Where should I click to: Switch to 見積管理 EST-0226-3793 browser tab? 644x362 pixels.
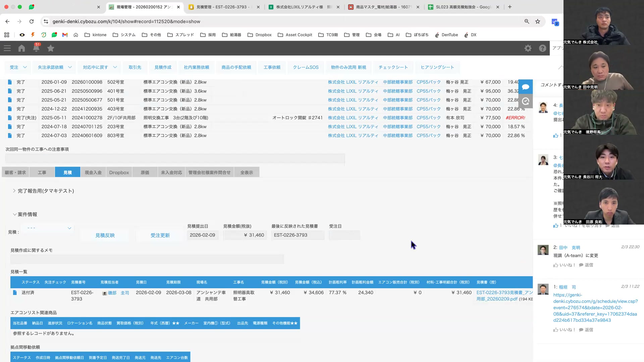[224, 7]
